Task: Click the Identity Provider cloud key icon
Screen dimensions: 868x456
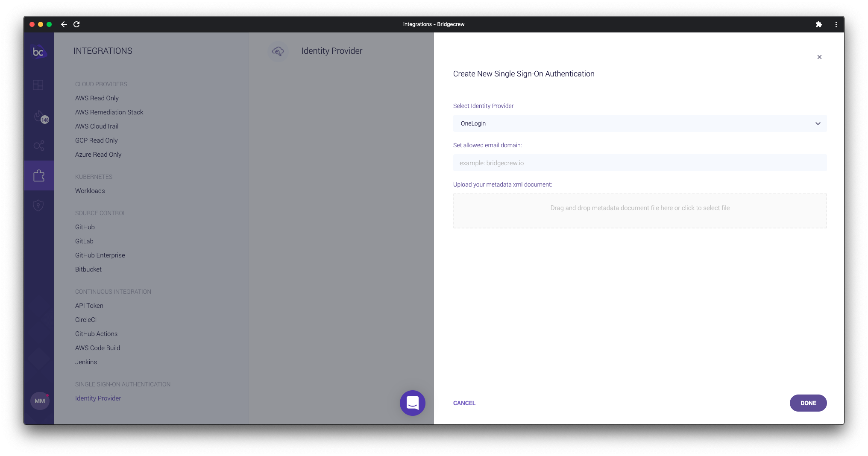Action: (x=278, y=51)
